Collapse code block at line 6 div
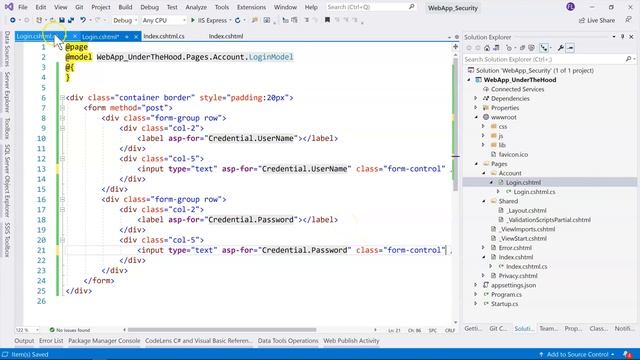640x360 pixels. click(x=62, y=98)
